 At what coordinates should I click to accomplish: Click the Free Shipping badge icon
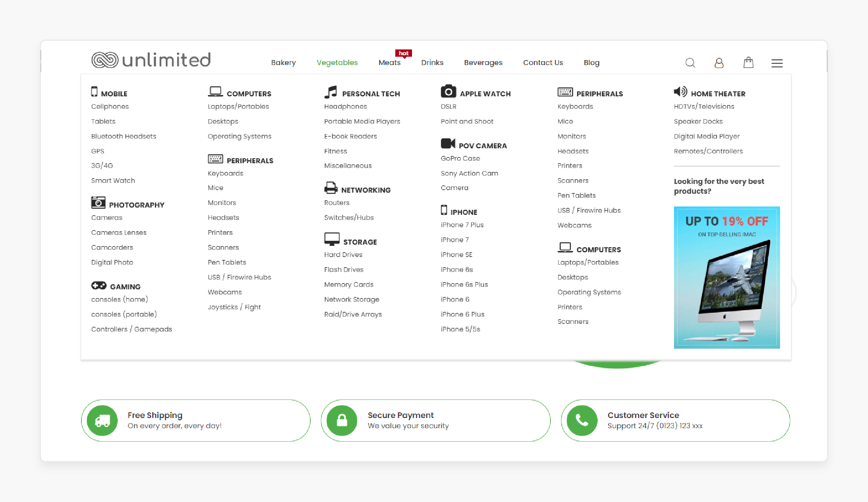[102, 420]
